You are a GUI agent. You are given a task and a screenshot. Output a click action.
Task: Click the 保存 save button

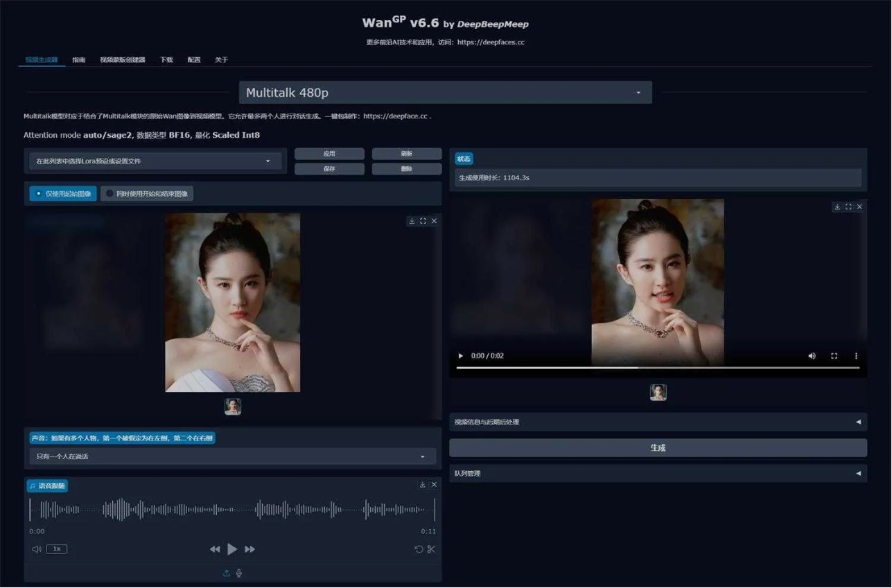329,169
